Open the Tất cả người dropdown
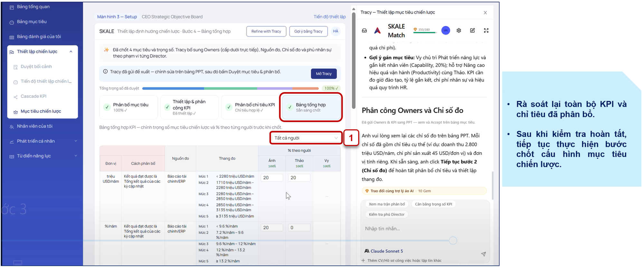 click(x=306, y=138)
